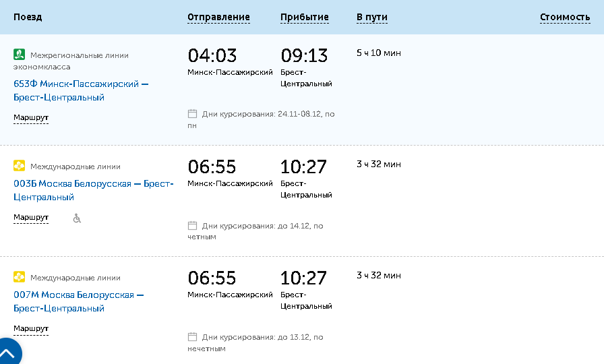The image size is (604, 364).
Task: Click the 04:03 departure time
Action: [212, 55]
